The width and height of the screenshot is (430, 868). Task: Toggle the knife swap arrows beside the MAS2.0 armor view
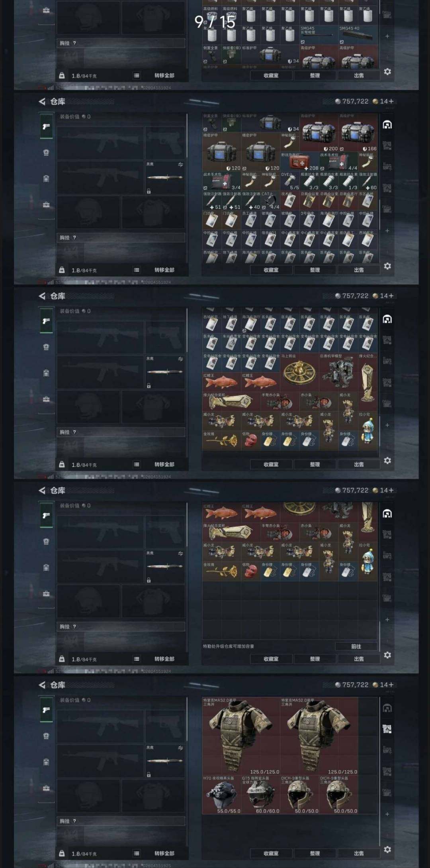180,748
